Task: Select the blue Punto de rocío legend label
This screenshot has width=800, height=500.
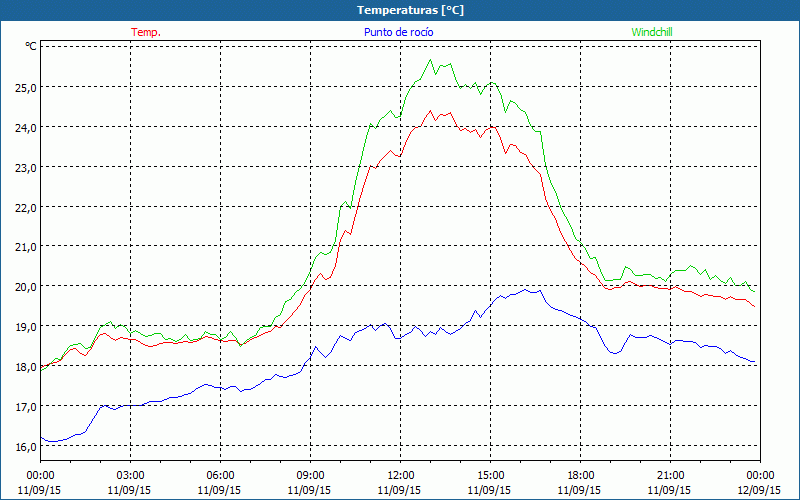Action: click(398, 32)
